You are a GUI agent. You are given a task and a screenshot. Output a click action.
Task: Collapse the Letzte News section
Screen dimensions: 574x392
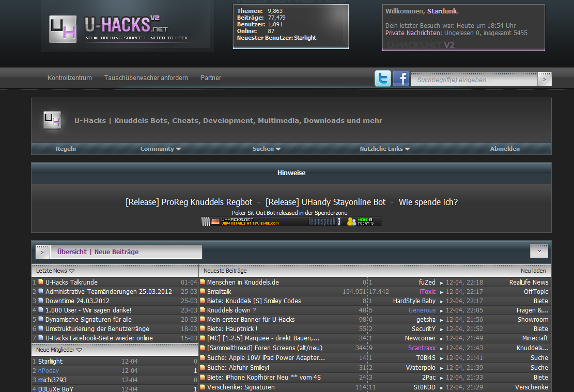(72, 271)
